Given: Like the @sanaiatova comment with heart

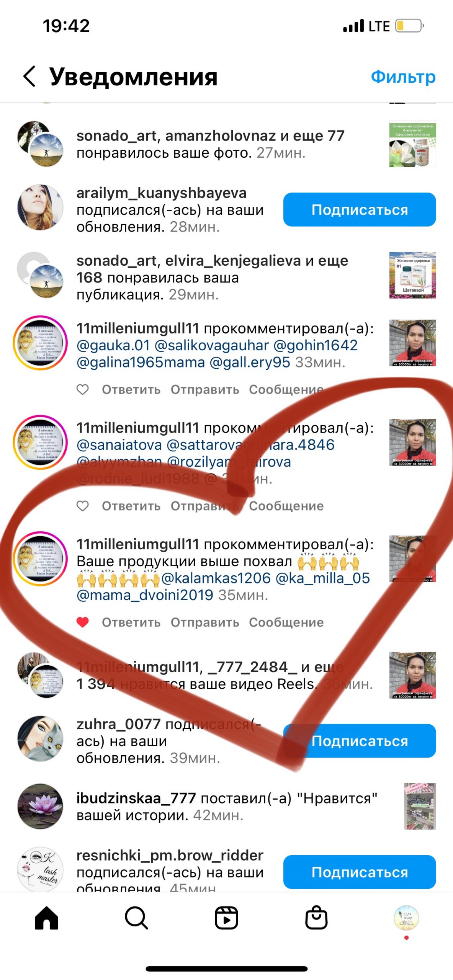Looking at the screenshot, I should click(83, 506).
